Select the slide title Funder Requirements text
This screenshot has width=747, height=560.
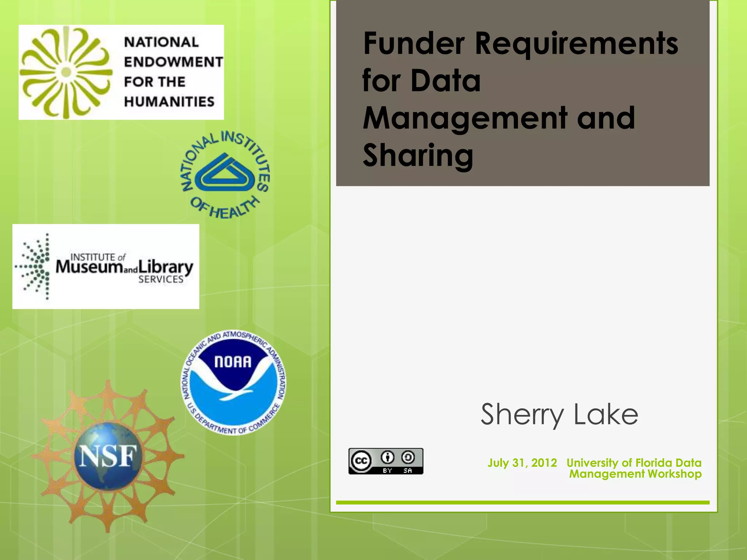click(520, 44)
